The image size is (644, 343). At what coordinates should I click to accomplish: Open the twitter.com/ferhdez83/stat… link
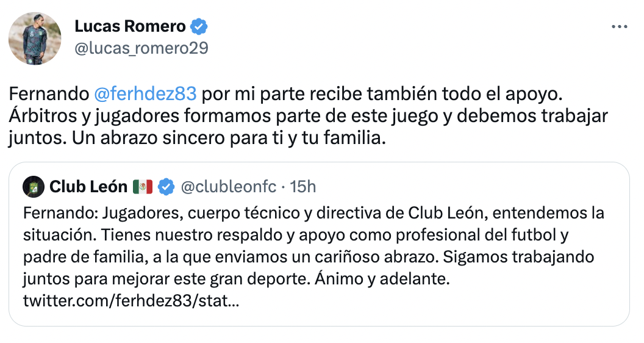pyautogui.click(x=131, y=301)
